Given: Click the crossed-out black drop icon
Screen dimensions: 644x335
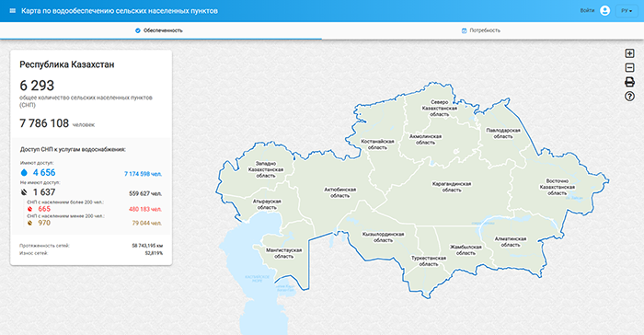Looking at the screenshot, I should click(24, 192).
